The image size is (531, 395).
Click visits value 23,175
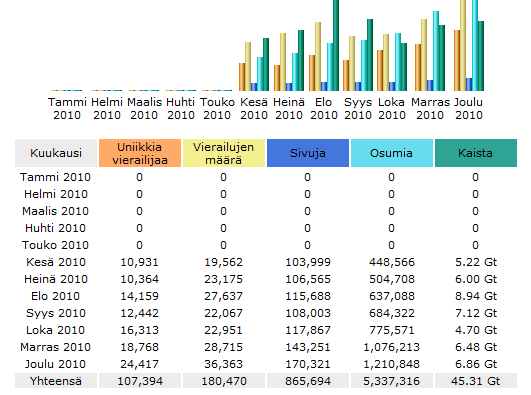click(224, 279)
